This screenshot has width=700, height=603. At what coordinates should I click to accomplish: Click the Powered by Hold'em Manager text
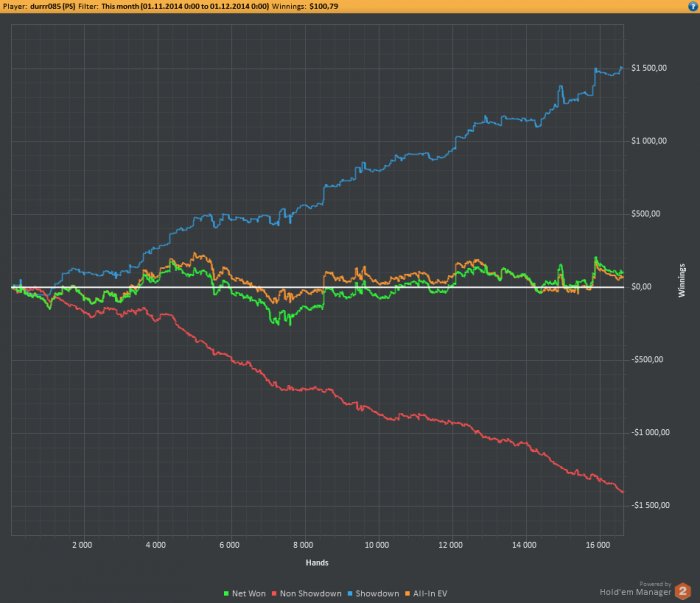[635, 589]
